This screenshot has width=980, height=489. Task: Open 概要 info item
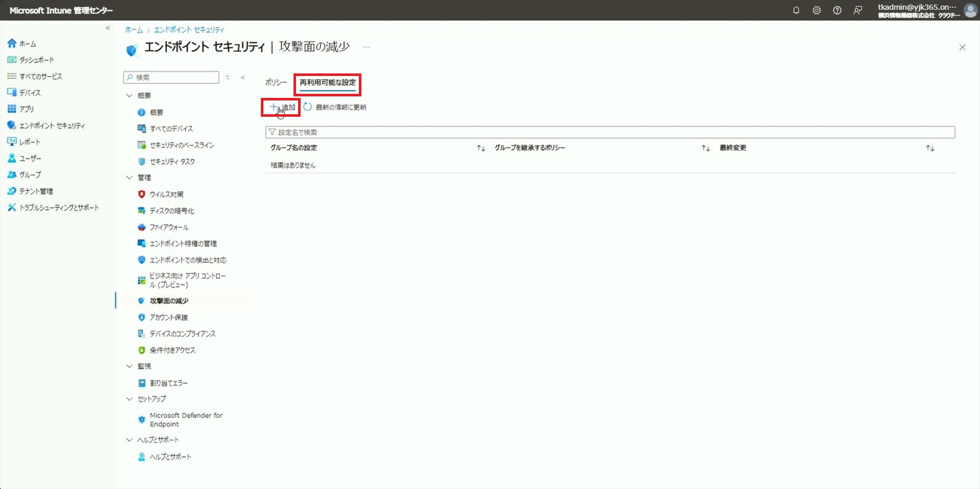coord(156,112)
